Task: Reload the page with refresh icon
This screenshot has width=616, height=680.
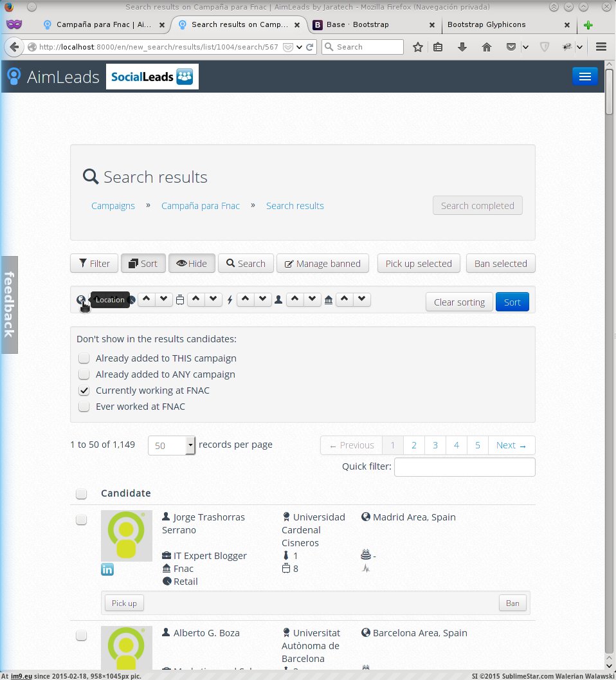Action: pos(310,47)
